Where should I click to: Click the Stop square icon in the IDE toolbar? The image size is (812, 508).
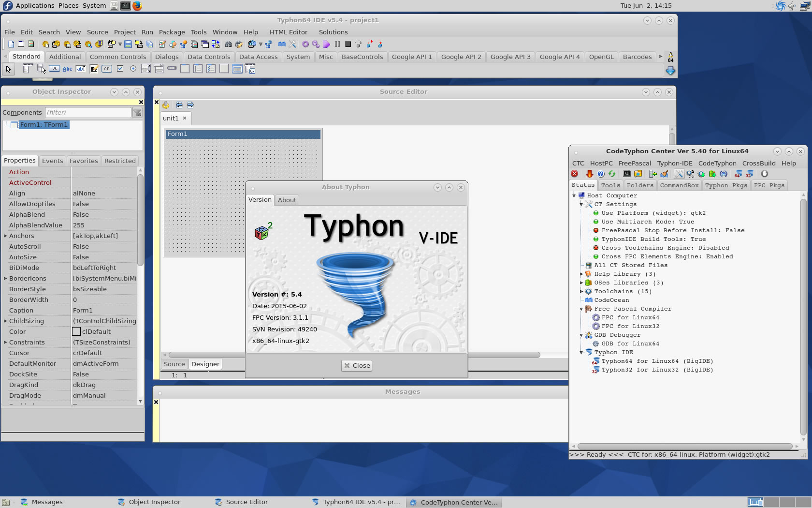348,44
